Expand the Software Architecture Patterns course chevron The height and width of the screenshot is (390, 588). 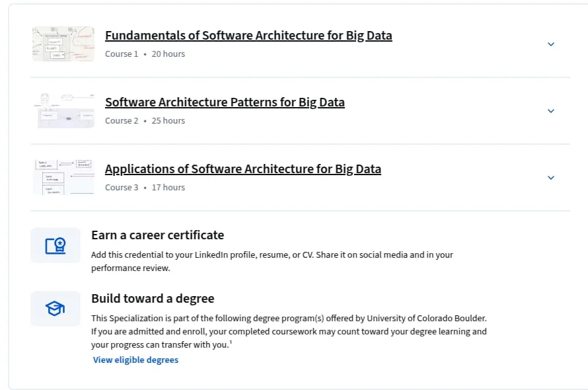point(551,111)
